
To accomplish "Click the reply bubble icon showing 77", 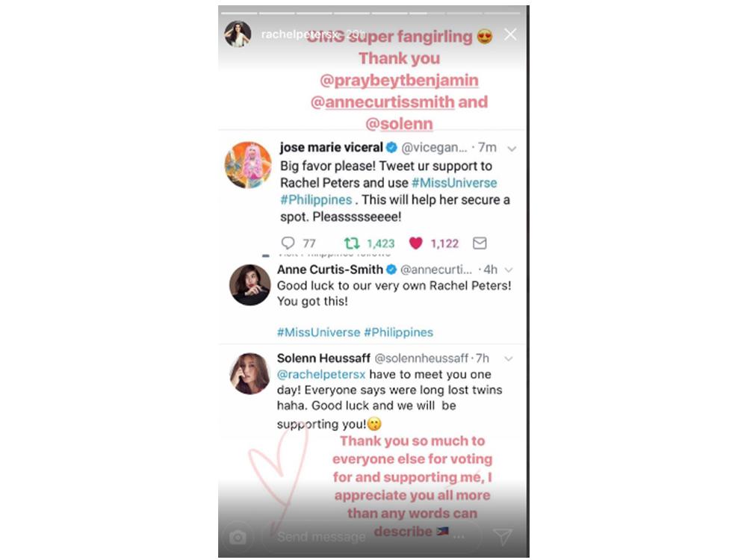I will tap(288, 243).
